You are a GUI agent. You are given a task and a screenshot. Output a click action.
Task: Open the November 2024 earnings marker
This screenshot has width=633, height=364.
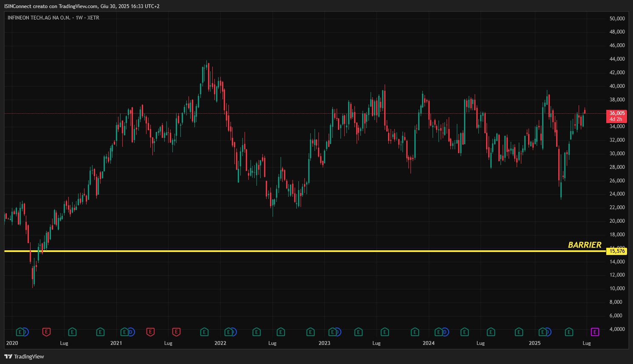click(519, 332)
